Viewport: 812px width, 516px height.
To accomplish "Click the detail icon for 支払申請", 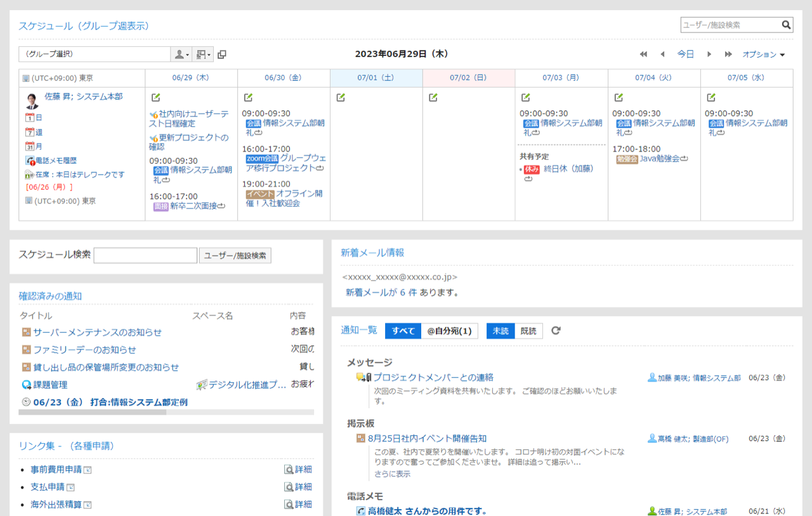I will coord(289,487).
